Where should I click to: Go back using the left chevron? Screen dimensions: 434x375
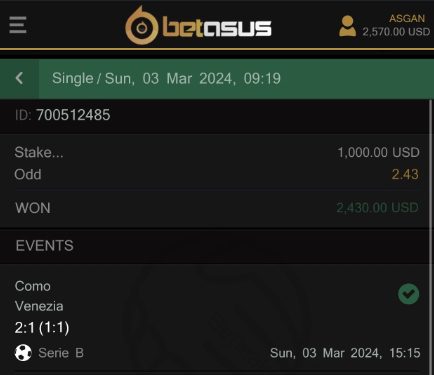pyautogui.click(x=19, y=78)
